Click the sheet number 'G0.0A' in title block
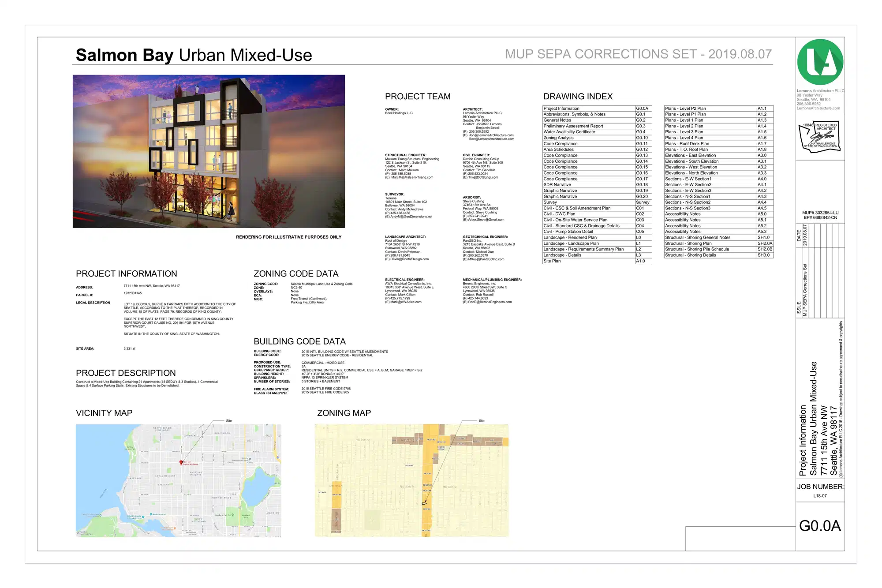 coord(820,526)
